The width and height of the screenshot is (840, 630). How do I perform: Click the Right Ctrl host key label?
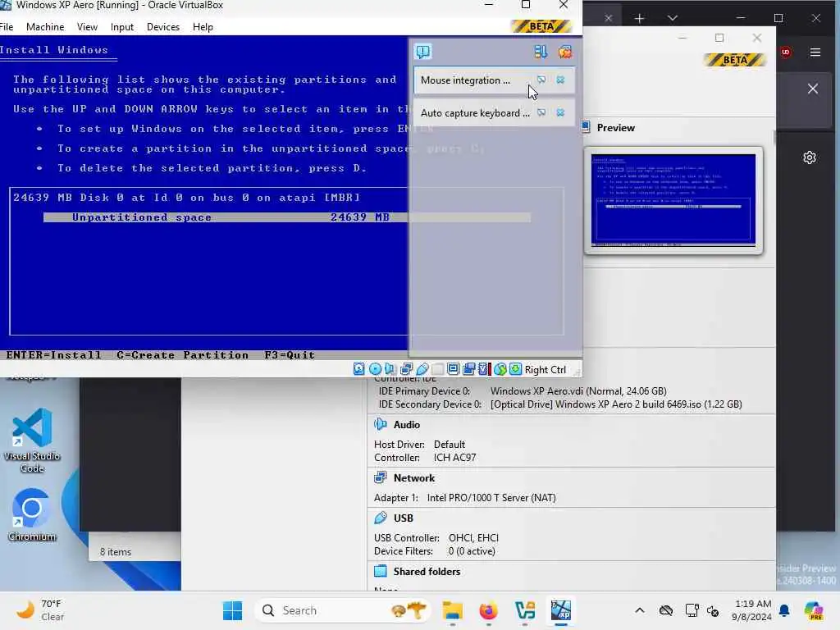coord(545,370)
